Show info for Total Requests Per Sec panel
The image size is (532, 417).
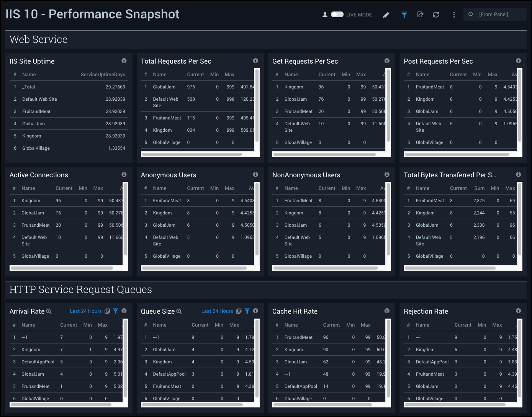click(x=255, y=61)
